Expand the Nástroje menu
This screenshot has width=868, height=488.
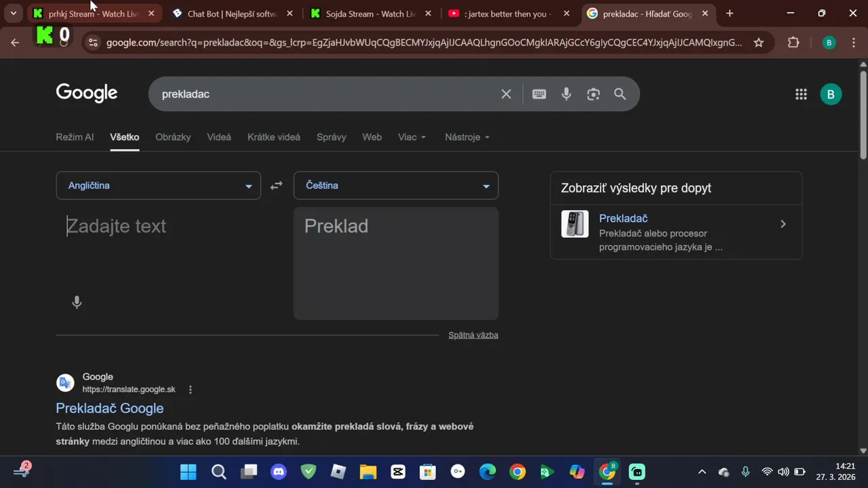467,137
